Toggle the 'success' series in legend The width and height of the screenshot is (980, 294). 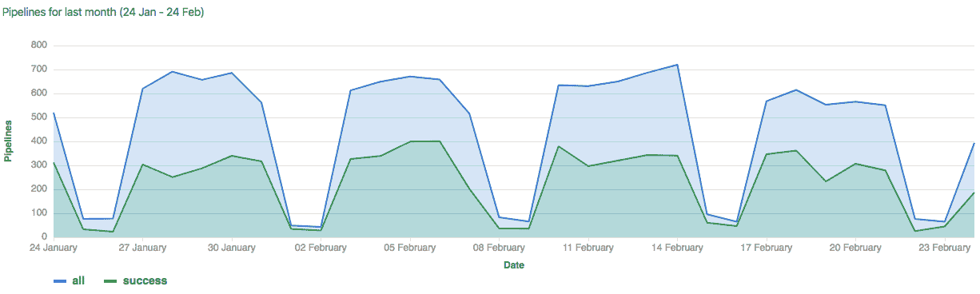click(x=136, y=280)
